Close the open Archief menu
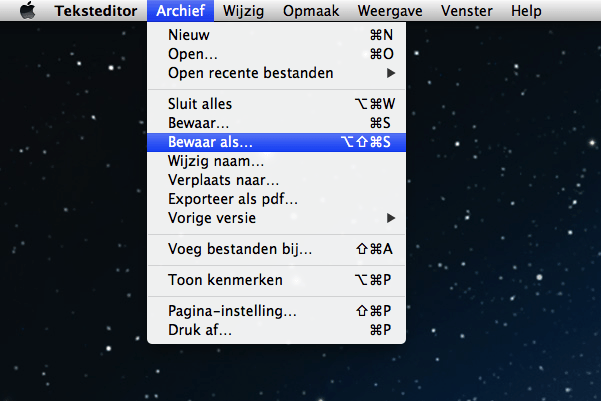601x401 pixels. 181,11
